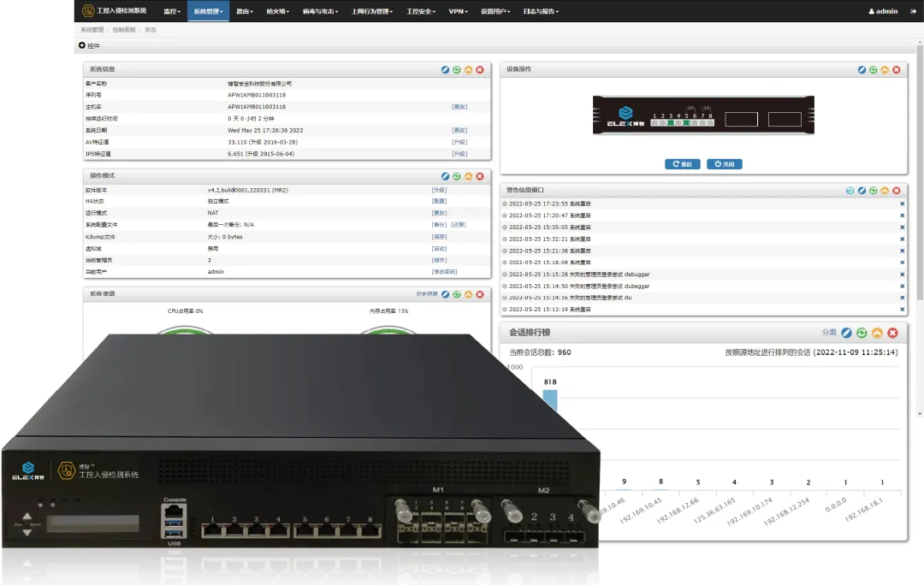This screenshot has height=585, width=924.
Task: Add a widget via 控件 plus icon
Action: coord(82,45)
